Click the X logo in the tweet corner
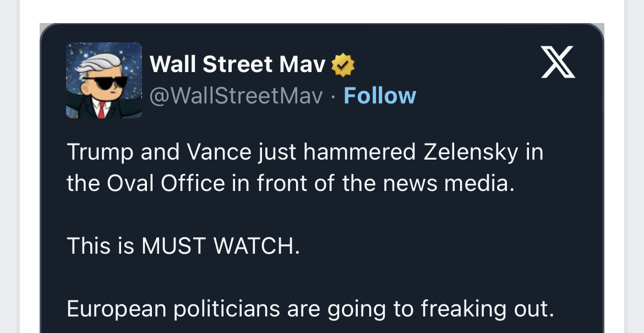This screenshot has width=644, height=333. pyautogui.click(x=558, y=63)
